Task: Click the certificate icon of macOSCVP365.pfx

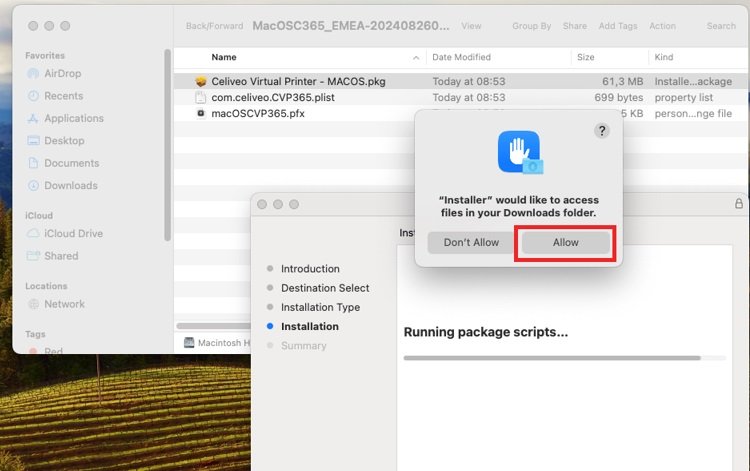Action: pyautogui.click(x=201, y=113)
